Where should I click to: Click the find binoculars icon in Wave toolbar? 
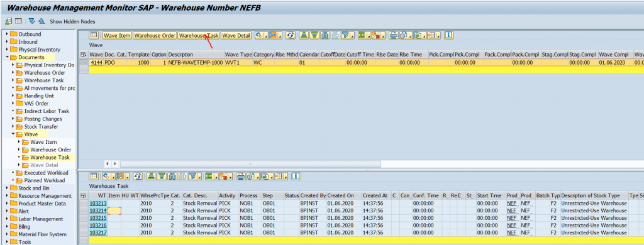click(325, 35)
